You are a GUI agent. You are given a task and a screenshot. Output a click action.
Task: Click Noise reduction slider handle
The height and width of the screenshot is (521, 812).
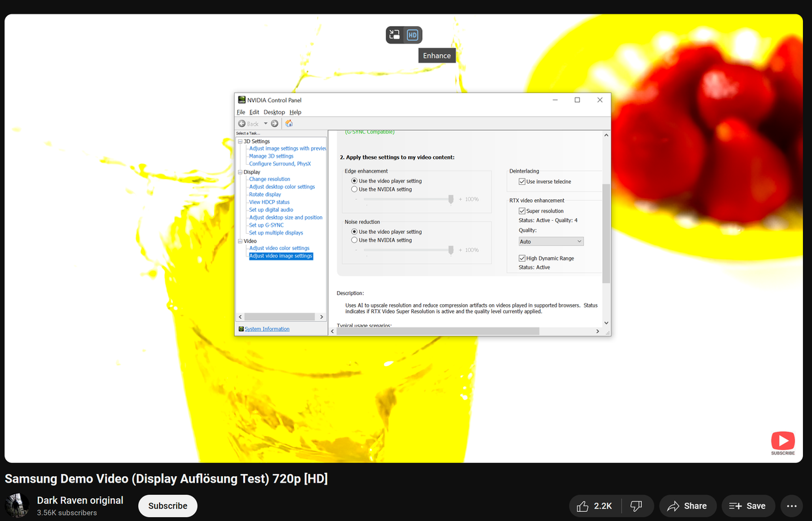(x=450, y=250)
